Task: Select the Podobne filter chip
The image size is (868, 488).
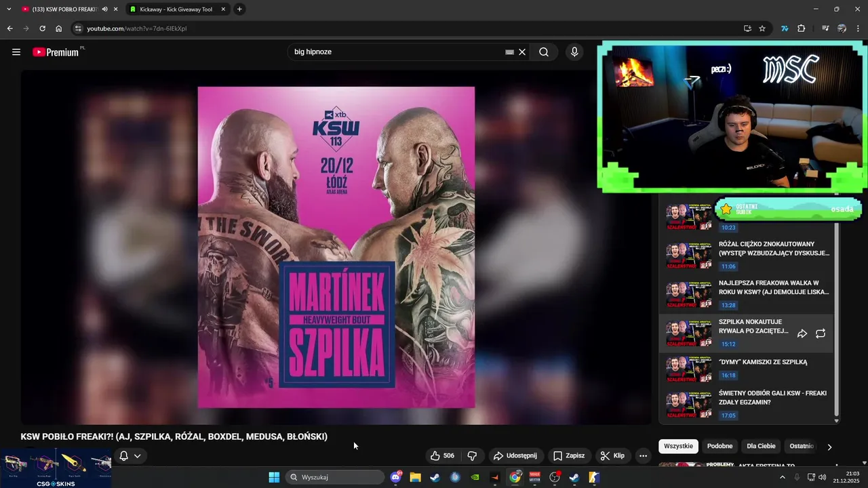Action: (719, 446)
